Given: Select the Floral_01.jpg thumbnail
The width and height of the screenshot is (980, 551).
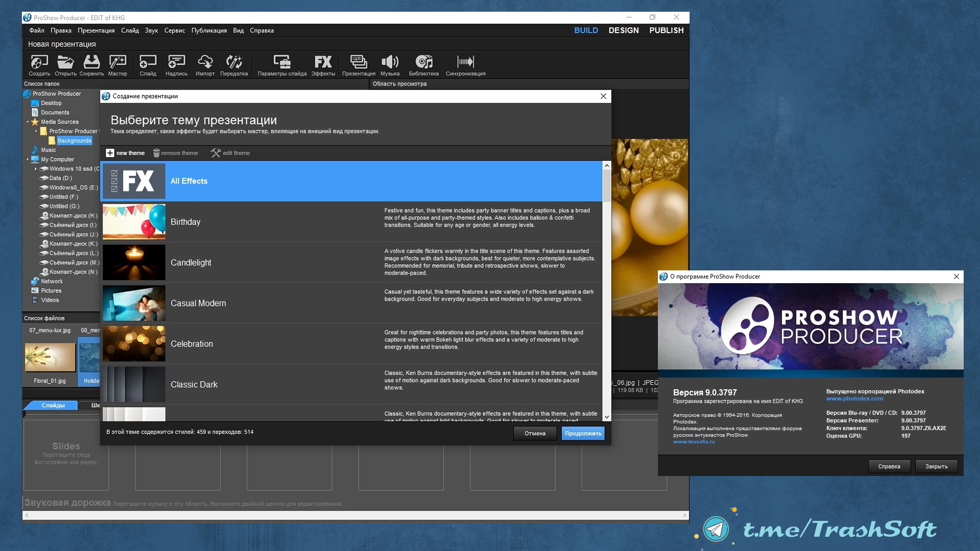Looking at the screenshot, I should click(x=50, y=357).
